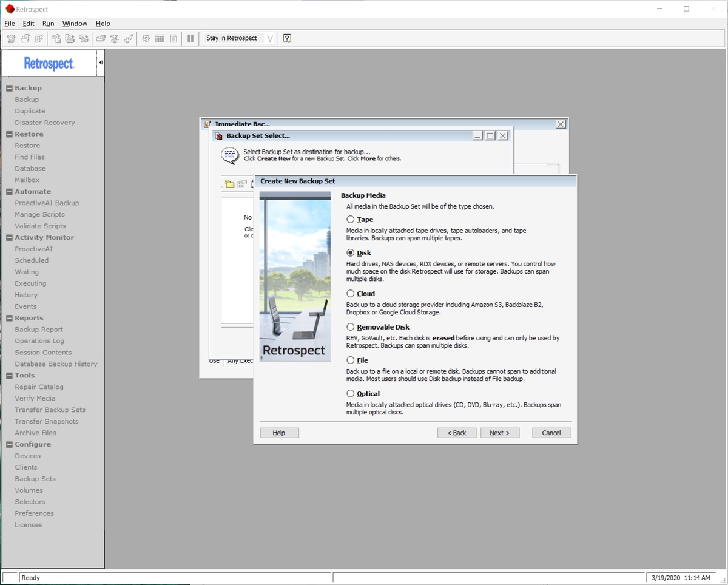The height and width of the screenshot is (585, 728).
Task: Open the Backup Report
Action: pos(39,330)
